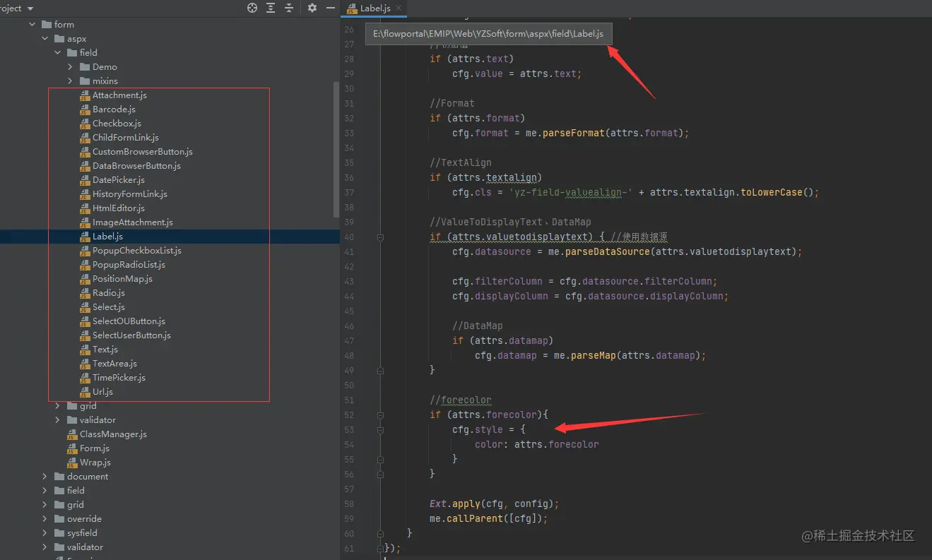Viewport: 932px width, 560px height.
Task: Select TextArea.js file icon
Action: [85, 364]
